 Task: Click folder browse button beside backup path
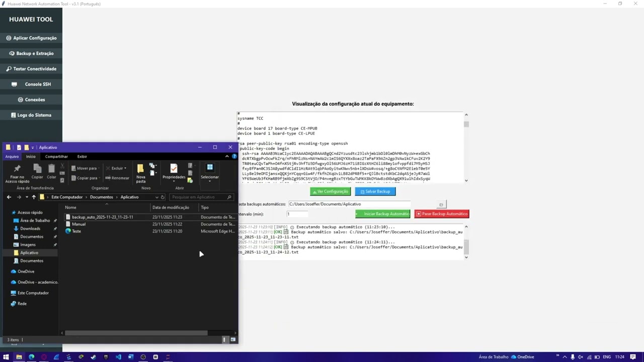(x=441, y=205)
